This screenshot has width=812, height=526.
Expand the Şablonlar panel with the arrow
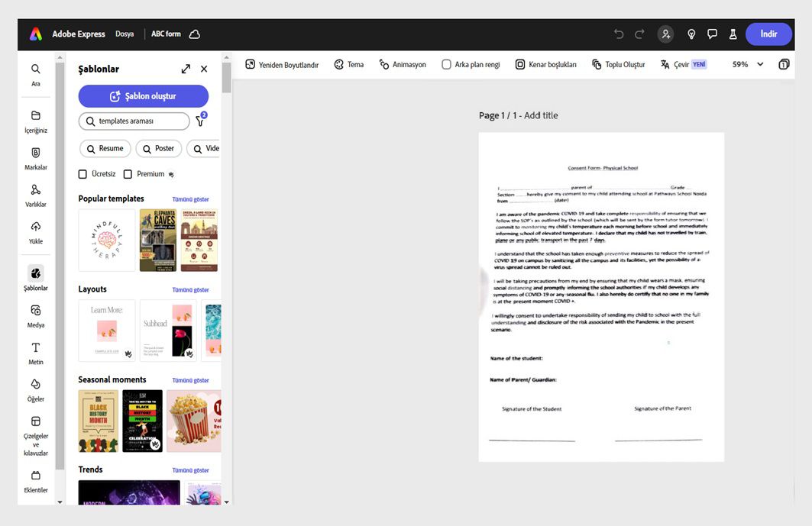coord(186,68)
